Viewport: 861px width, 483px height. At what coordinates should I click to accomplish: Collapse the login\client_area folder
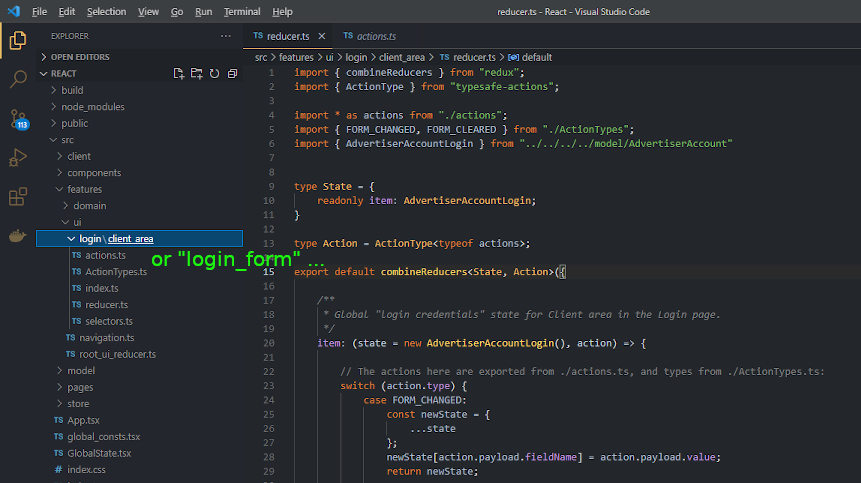coord(139,239)
